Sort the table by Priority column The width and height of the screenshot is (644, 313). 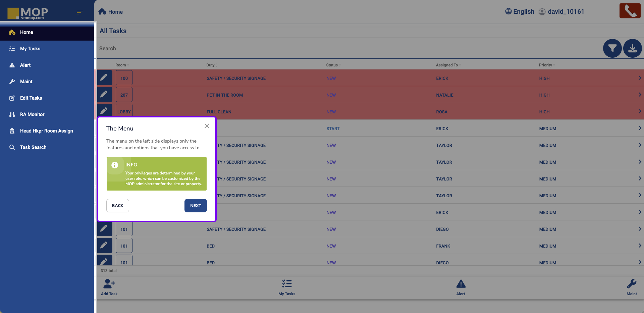click(x=547, y=65)
